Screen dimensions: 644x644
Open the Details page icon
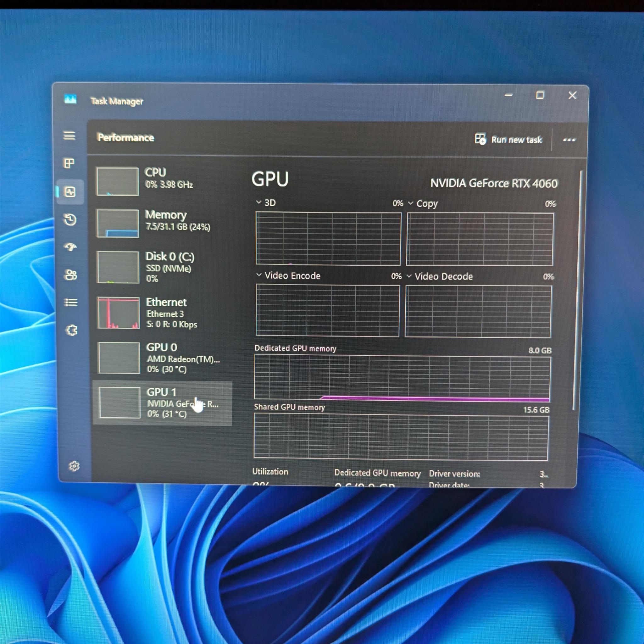click(71, 302)
